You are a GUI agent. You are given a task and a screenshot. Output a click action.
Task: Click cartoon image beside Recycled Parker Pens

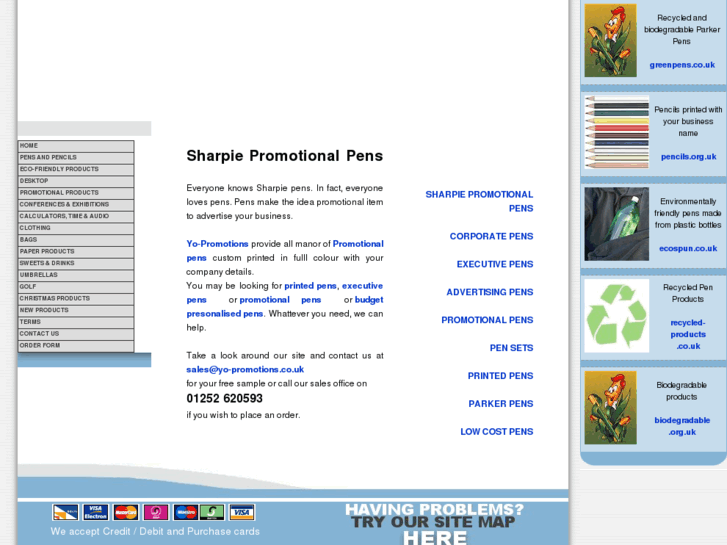click(610, 40)
